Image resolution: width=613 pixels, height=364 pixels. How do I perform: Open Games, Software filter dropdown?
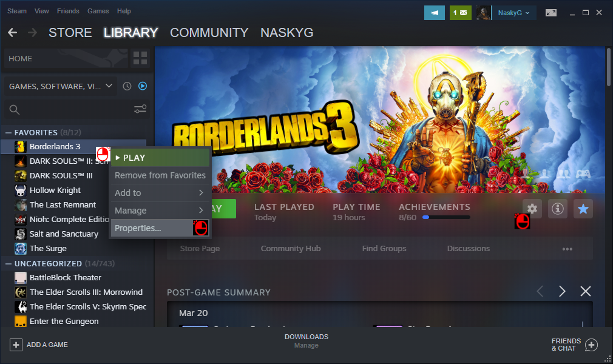click(60, 86)
